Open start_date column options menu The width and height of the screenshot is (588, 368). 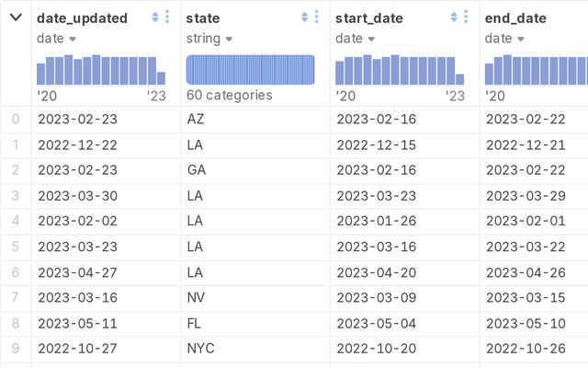pyautogui.click(x=467, y=17)
